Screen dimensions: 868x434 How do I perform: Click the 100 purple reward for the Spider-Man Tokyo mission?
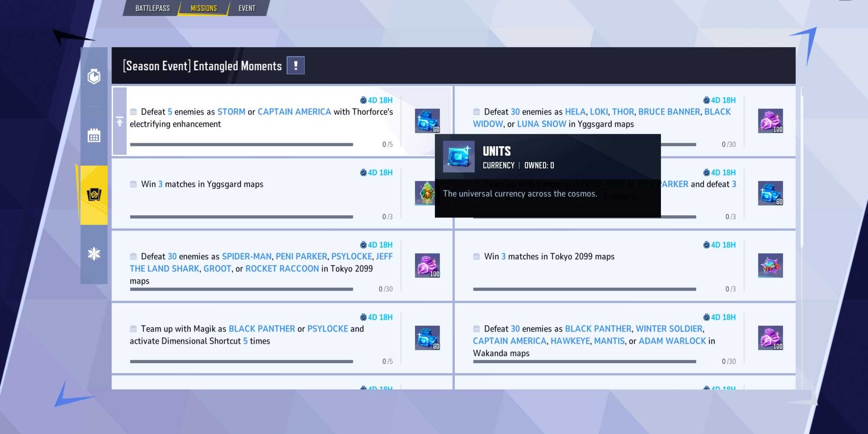[x=427, y=266]
